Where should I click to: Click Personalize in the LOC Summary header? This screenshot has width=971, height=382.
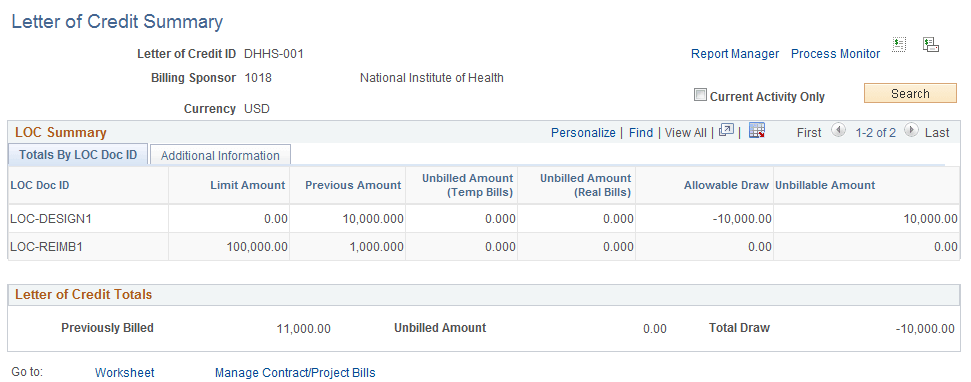pos(583,132)
